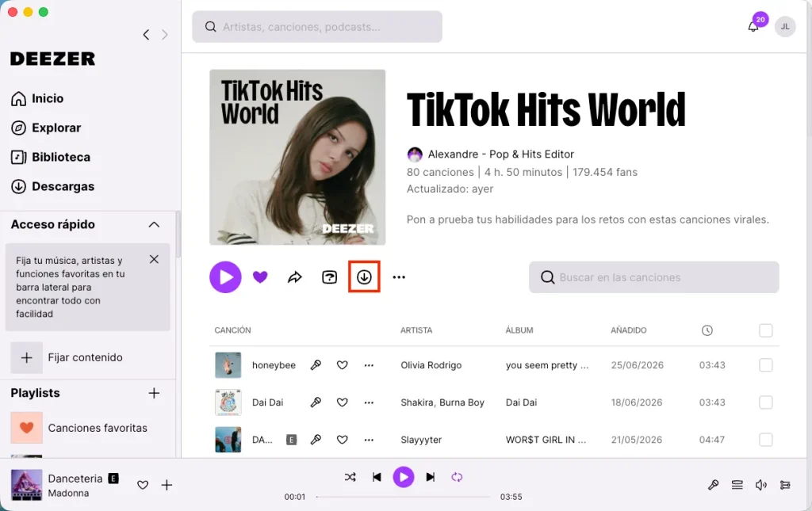Like the playing track Danceteria
This screenshot has height=511, width=812.
143,485
